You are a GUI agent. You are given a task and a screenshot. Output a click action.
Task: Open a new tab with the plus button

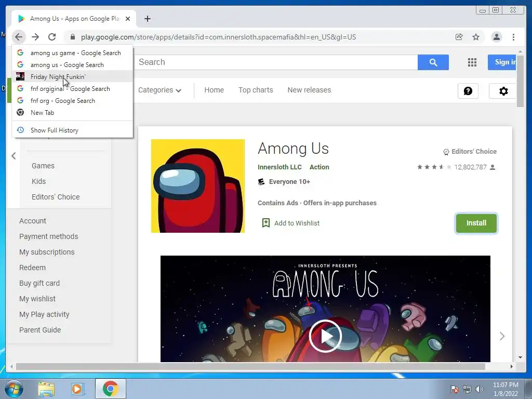tap(147, 19)
